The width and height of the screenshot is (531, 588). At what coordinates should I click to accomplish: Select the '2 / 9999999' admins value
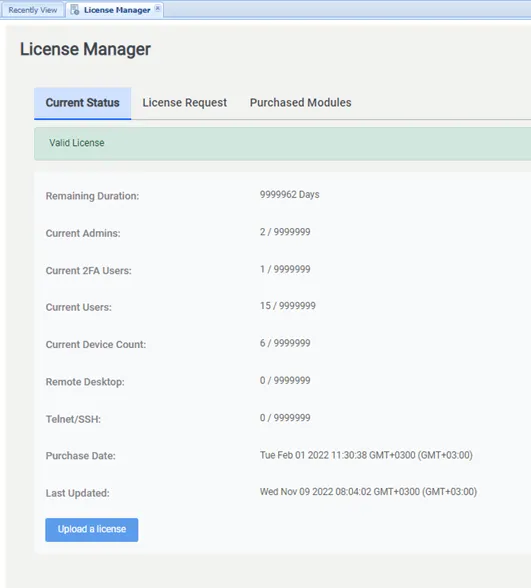pos(285,232)
